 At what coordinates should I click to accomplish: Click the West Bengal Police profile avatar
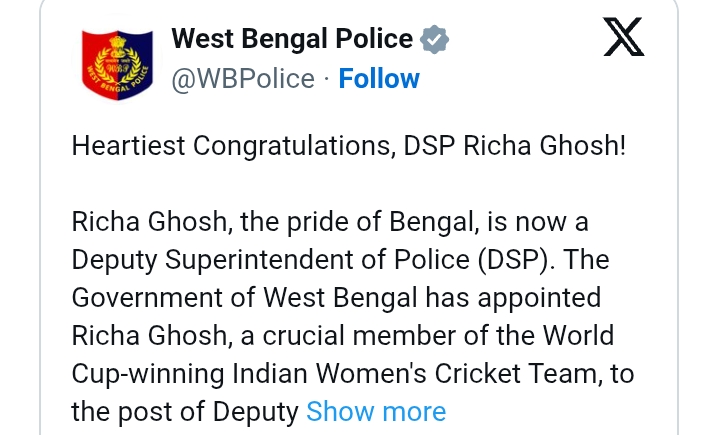116,58
